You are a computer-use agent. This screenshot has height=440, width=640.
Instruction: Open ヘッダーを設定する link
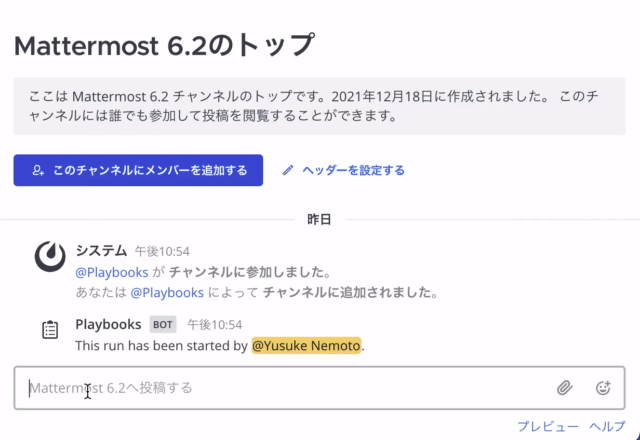[x=352, y=170]
